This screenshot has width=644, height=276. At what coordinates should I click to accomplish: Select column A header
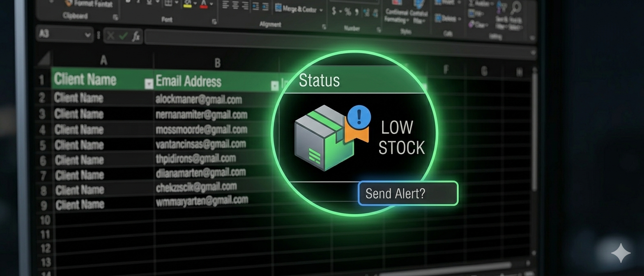103,60
